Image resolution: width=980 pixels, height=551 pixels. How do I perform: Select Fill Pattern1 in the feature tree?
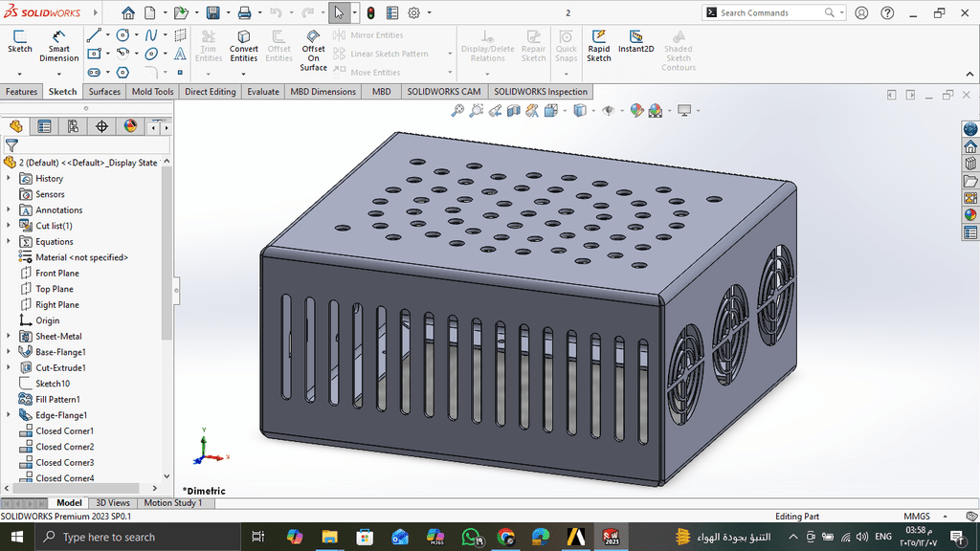[x=56, y=399]
